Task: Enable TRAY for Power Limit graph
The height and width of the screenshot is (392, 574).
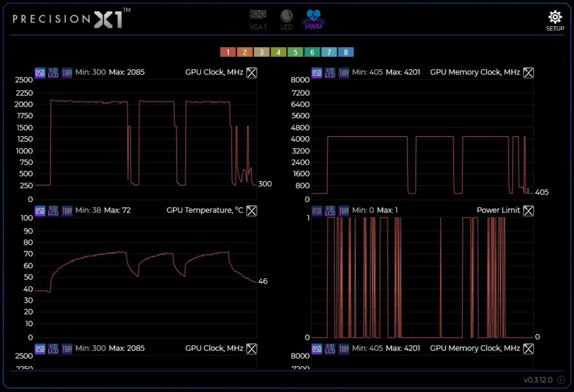Action: click(x=343, y=210)
